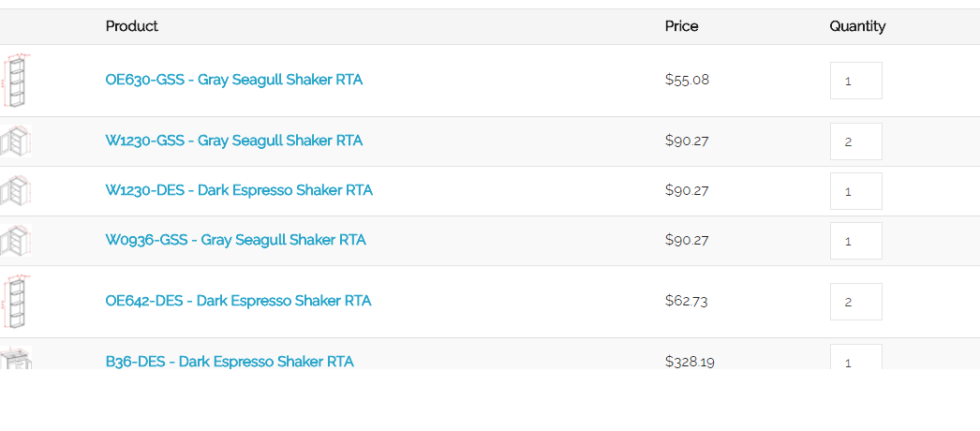Focus the quantity field for OE630-GSS
The width and height of the screenshot is (980, 431).
pos(855,81)
